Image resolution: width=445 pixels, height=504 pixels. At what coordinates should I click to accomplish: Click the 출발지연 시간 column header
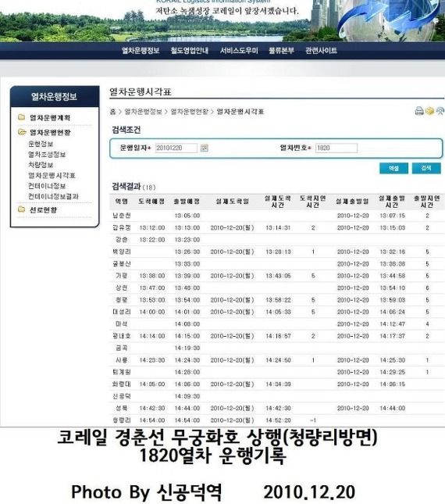427,202
